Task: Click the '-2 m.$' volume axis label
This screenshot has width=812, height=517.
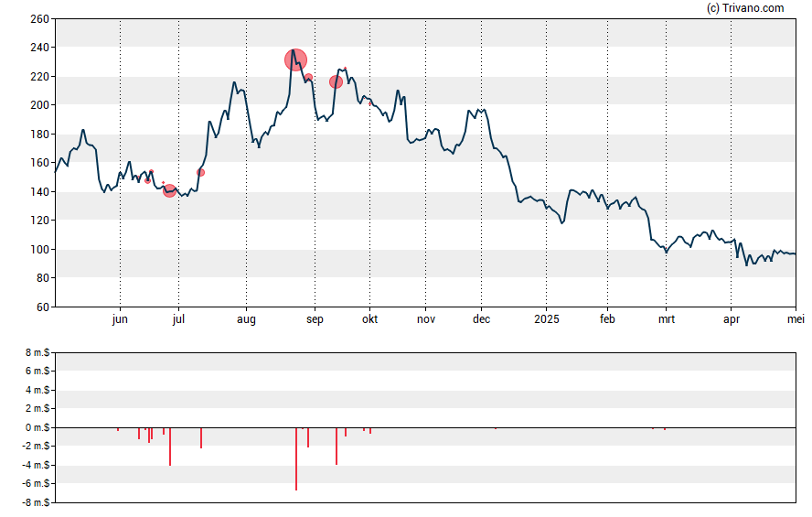Action: (x=37, y=446)
